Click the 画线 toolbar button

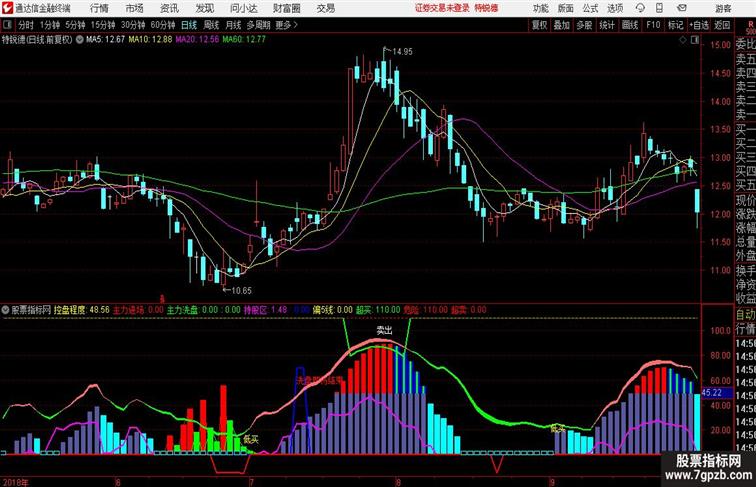click(630, 25)
